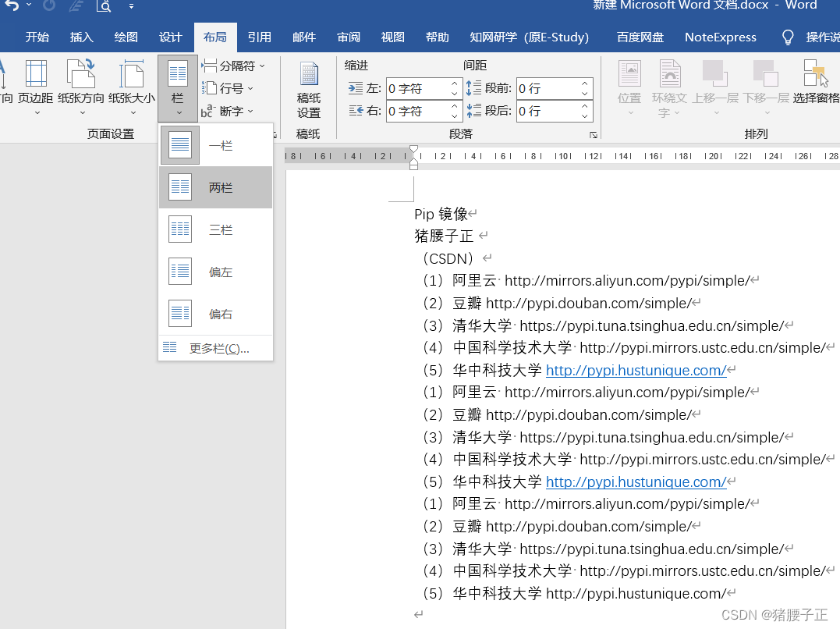840x629 pixels.
Task: Increase left indent with up stepper
Action: (x=454, y=84)
